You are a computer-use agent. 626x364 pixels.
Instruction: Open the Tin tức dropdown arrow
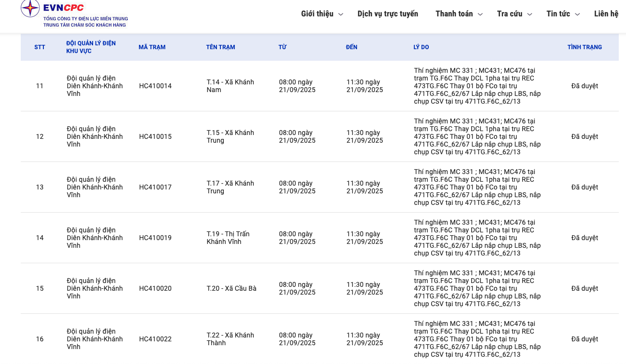point(577,14)
